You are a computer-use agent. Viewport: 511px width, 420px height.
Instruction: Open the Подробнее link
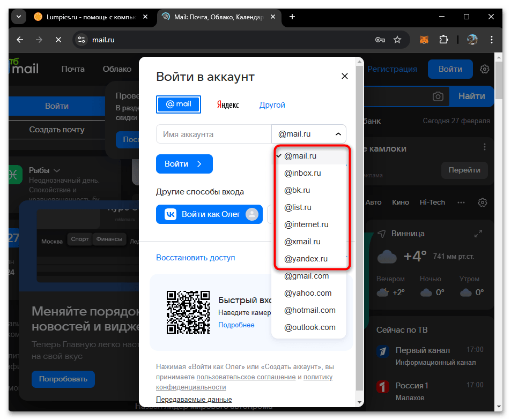[236, 325]
